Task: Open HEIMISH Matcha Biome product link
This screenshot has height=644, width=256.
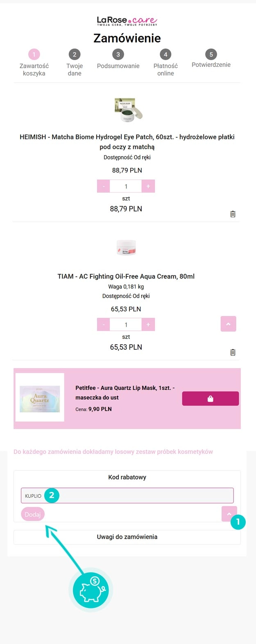Action: tap(127, 141)
